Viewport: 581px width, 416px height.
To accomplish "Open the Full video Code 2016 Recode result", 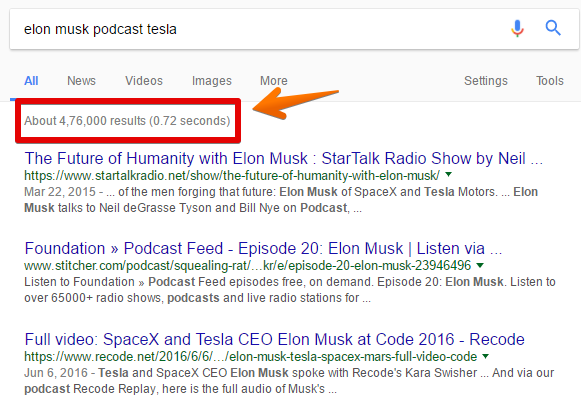I will 274,339.
